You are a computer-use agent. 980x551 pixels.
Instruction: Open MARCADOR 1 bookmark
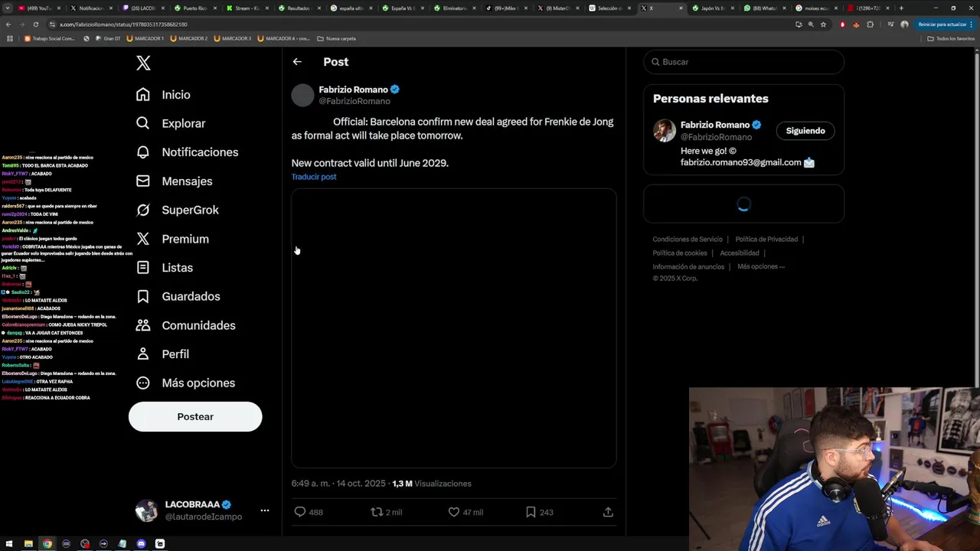point(145,38)
